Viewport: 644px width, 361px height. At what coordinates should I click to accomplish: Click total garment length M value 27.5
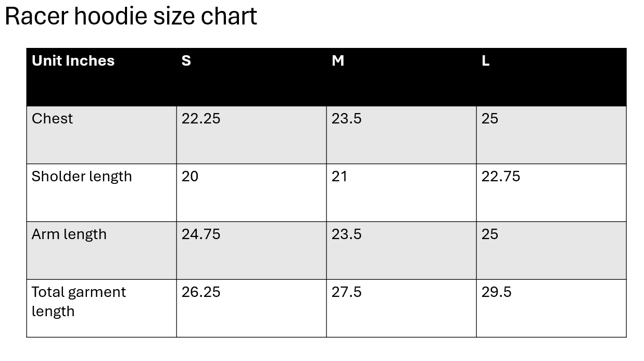click(347, 292)
